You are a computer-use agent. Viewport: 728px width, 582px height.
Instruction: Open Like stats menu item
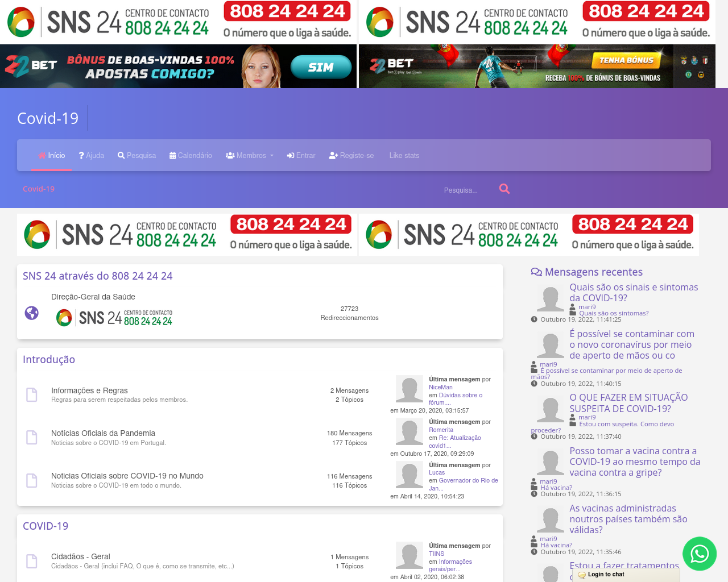point(404,155)
